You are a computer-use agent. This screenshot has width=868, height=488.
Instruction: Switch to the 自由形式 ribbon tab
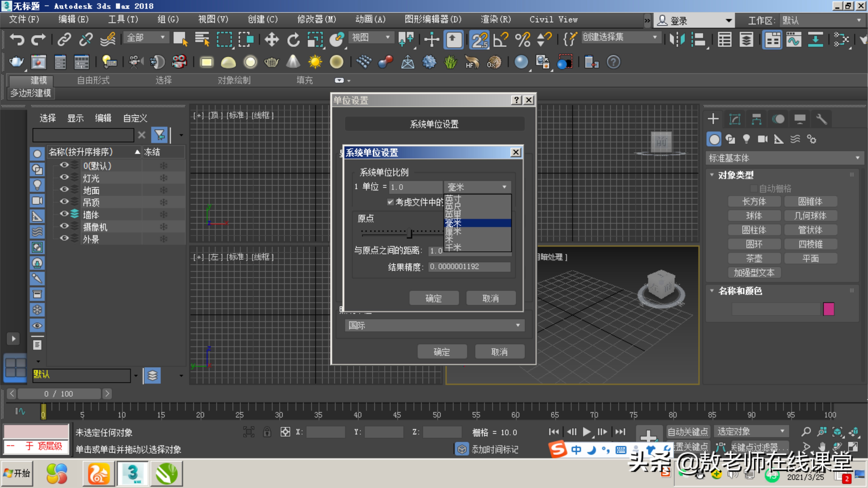[93, 80]
